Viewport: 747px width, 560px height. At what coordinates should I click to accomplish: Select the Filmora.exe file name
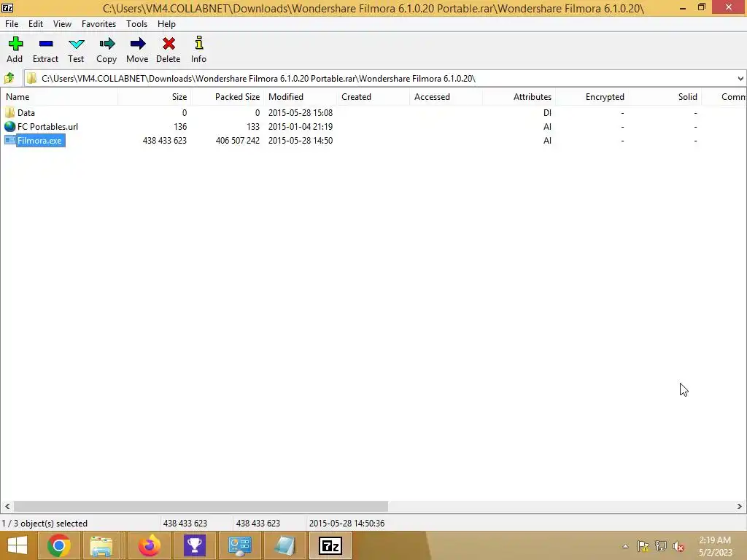39,141
